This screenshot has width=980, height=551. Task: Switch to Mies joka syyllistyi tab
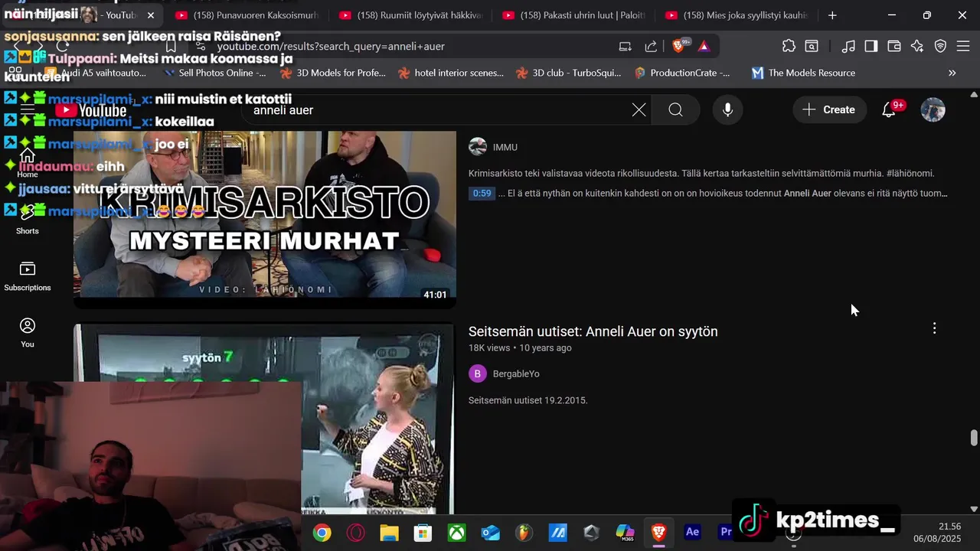737,15
